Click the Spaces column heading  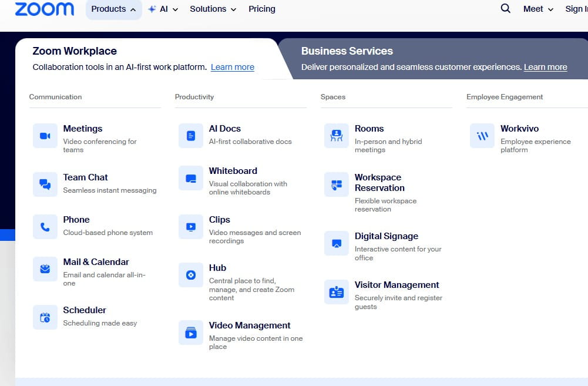click(333, 97)
